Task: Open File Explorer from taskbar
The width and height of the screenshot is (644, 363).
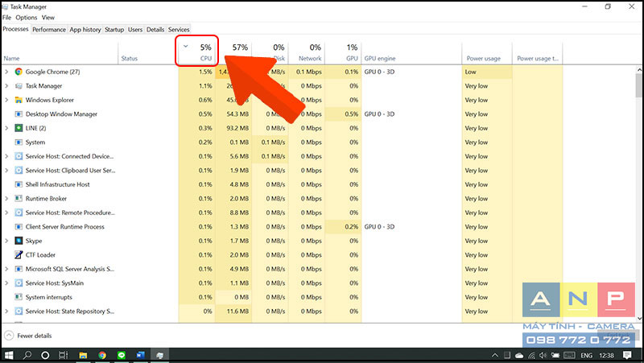Action: [84, 355]
